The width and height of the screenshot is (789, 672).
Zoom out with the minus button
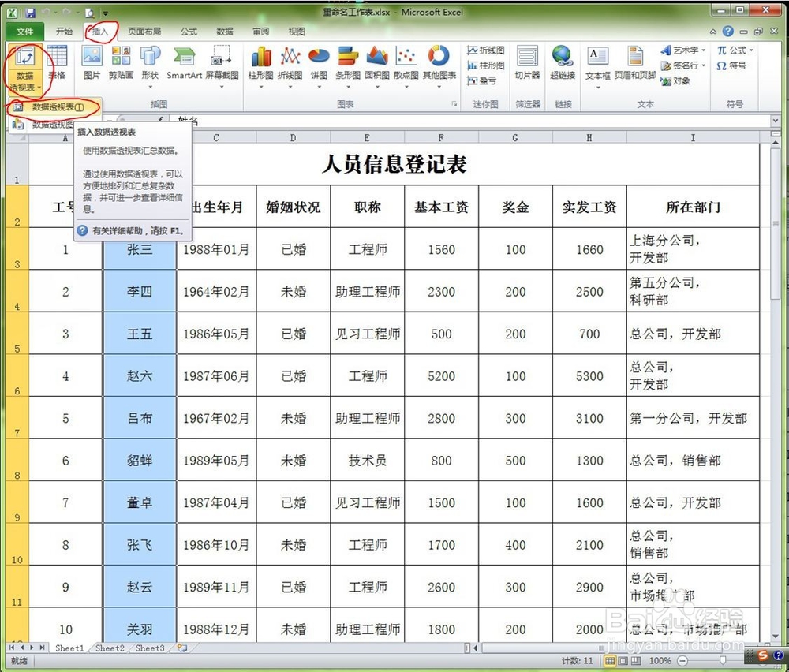point(682,660)
